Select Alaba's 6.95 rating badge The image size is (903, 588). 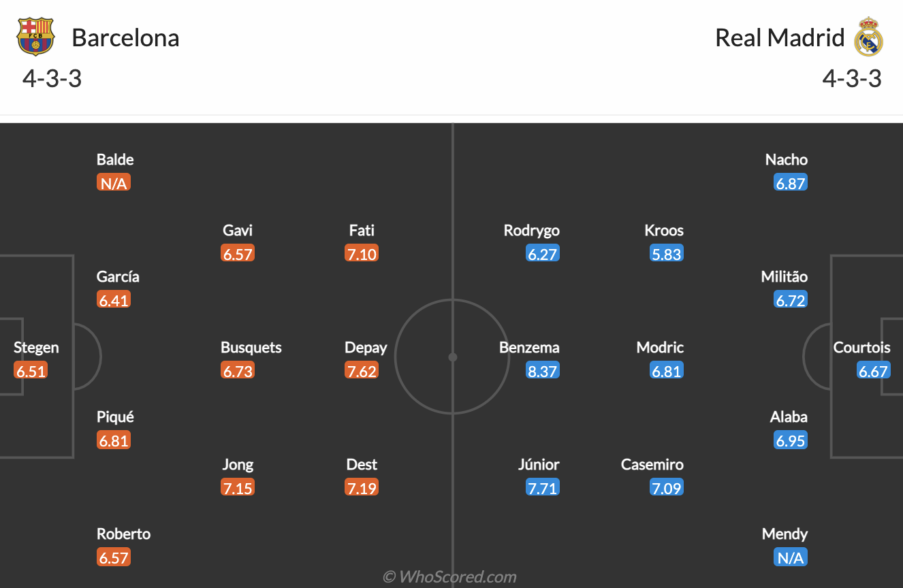click(x=790, y=440)
